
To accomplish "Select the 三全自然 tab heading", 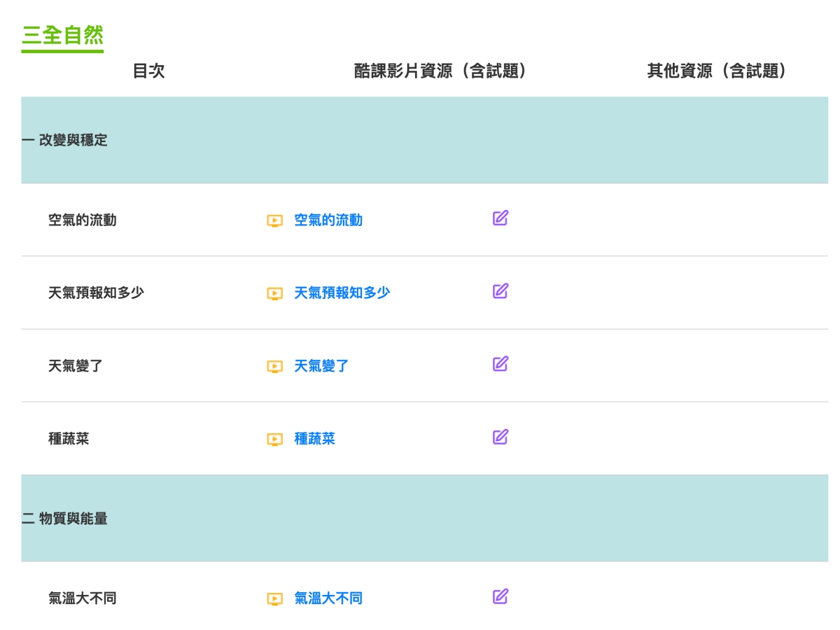I will coord(62,36).
